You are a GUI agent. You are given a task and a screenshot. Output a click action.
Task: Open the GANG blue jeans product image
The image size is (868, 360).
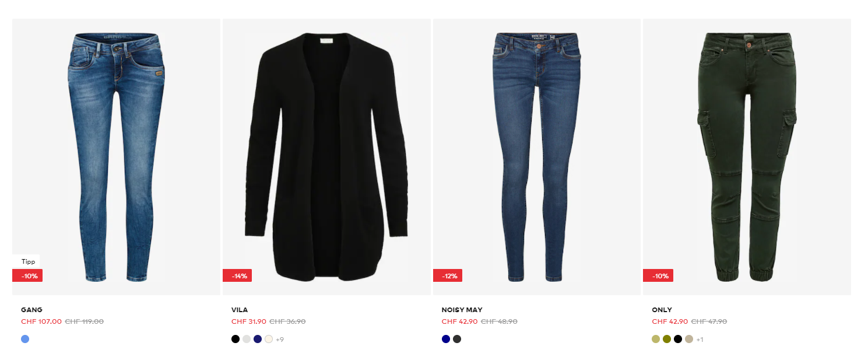tap(116, 157)
